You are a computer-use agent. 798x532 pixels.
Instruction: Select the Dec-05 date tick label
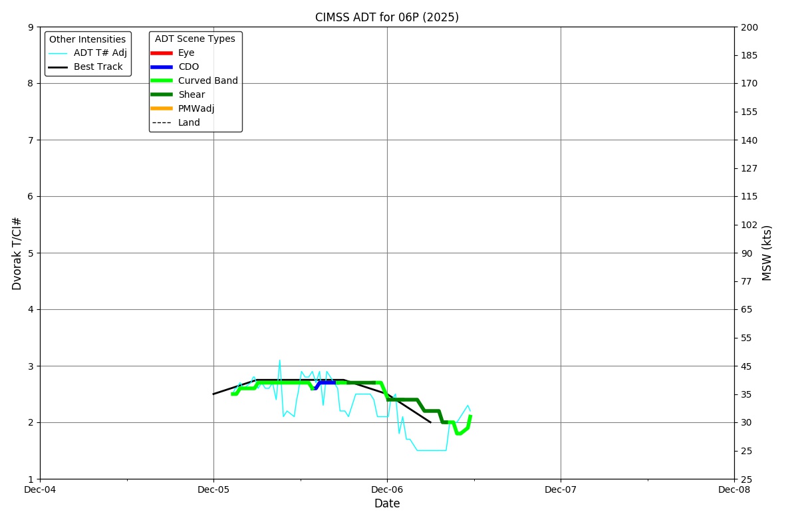[213, 490]
